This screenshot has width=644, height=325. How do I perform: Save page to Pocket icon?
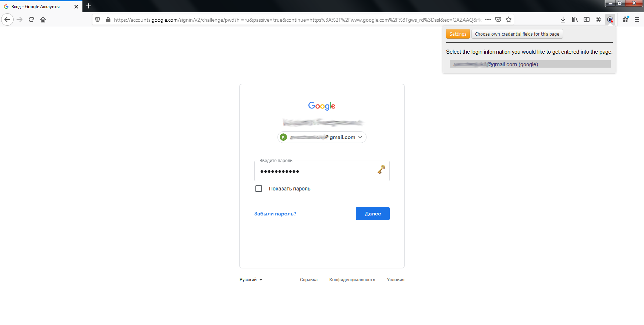click(498, 19)
